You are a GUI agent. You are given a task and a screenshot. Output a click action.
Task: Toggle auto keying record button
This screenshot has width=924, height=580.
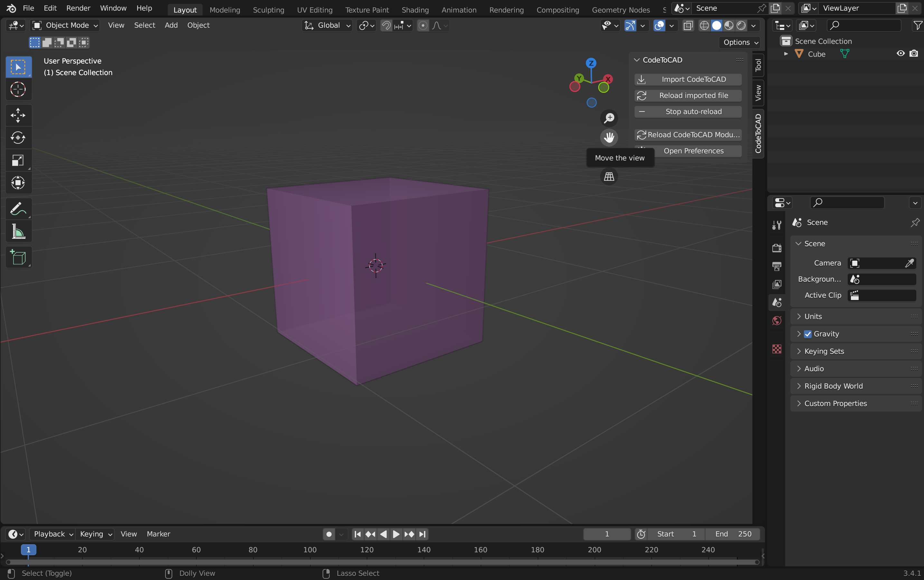[329, 534]
